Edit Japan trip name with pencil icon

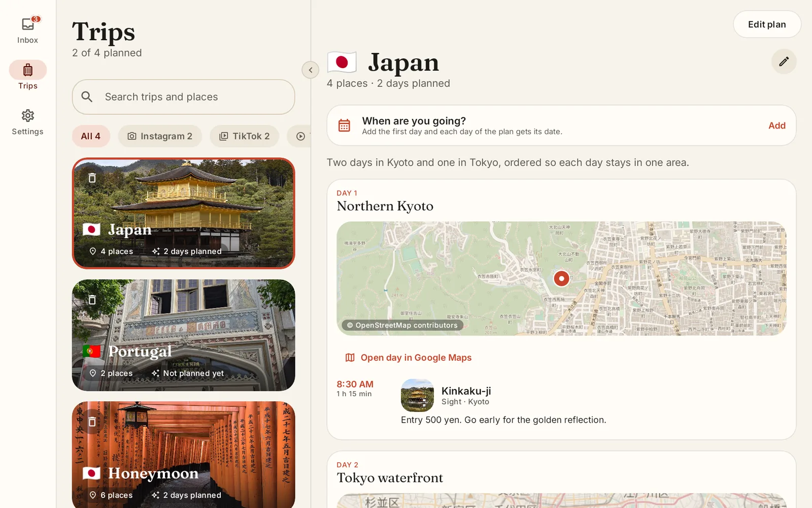pyautogui.click(x=784, y=61)
